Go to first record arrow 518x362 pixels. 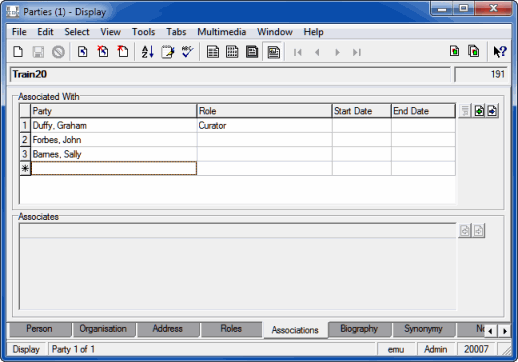[298, 52]
